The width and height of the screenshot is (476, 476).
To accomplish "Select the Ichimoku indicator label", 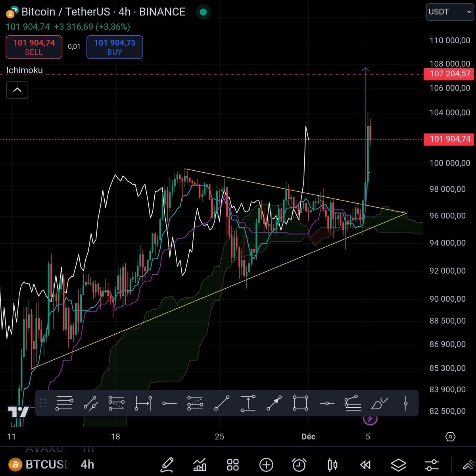I will click(24, 70).
